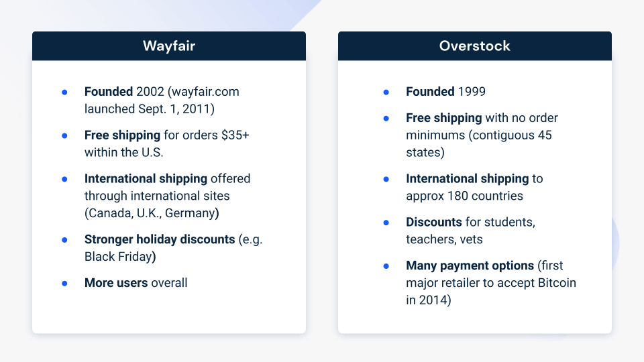Viewport: 644px width, 362px height.
Task: Click the More users bold text
Action: [116, 283]
